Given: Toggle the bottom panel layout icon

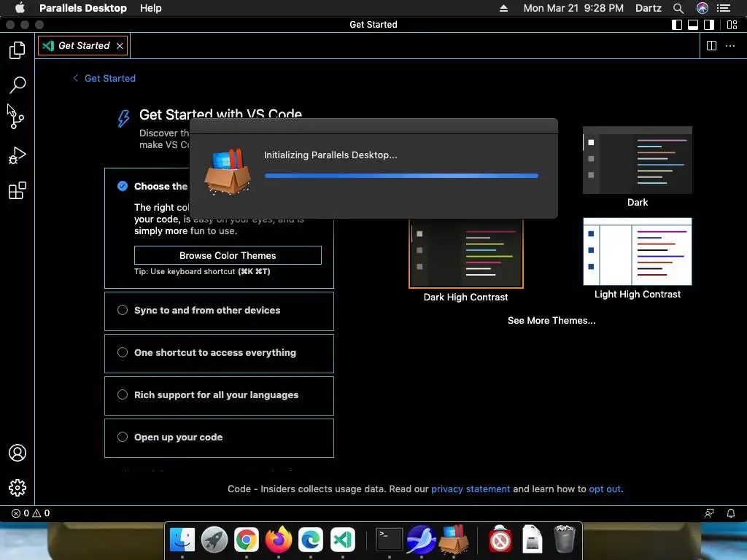Looking at the screenshot, I should pos(693,25).
